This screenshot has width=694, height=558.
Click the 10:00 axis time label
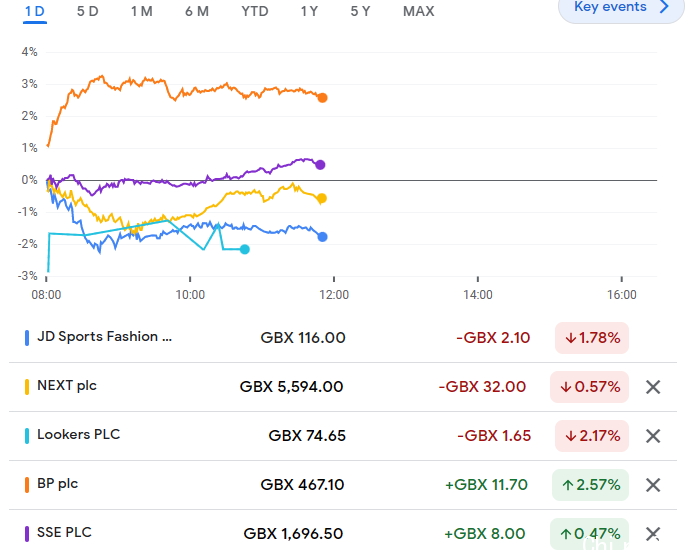pyautogui.click(x=190, y=295)
